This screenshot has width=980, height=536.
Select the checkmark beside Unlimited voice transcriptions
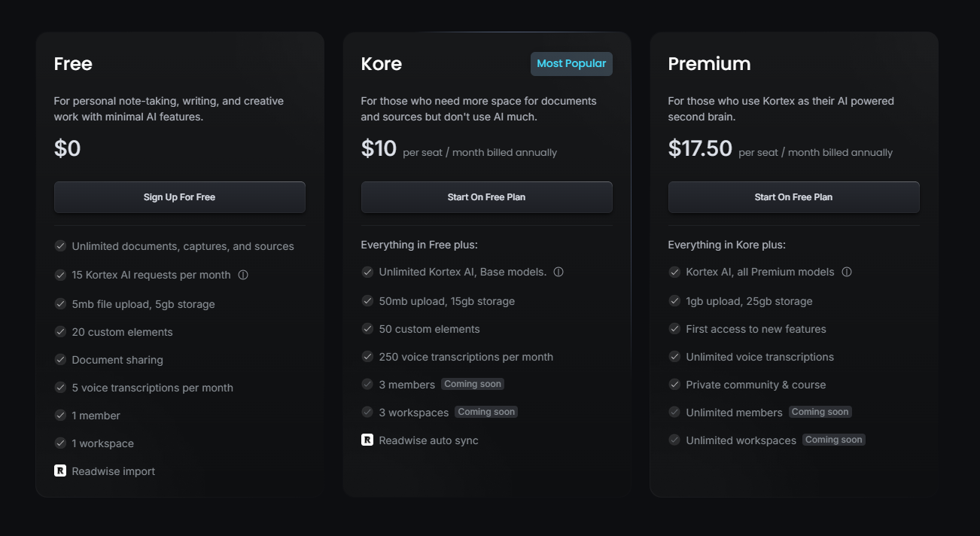click(674, 356)
